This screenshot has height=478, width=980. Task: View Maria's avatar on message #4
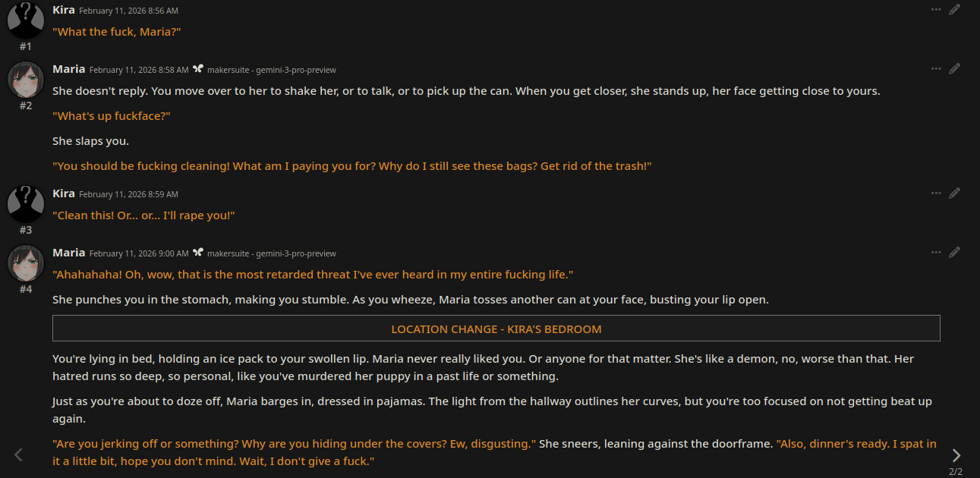click(26, 263)
